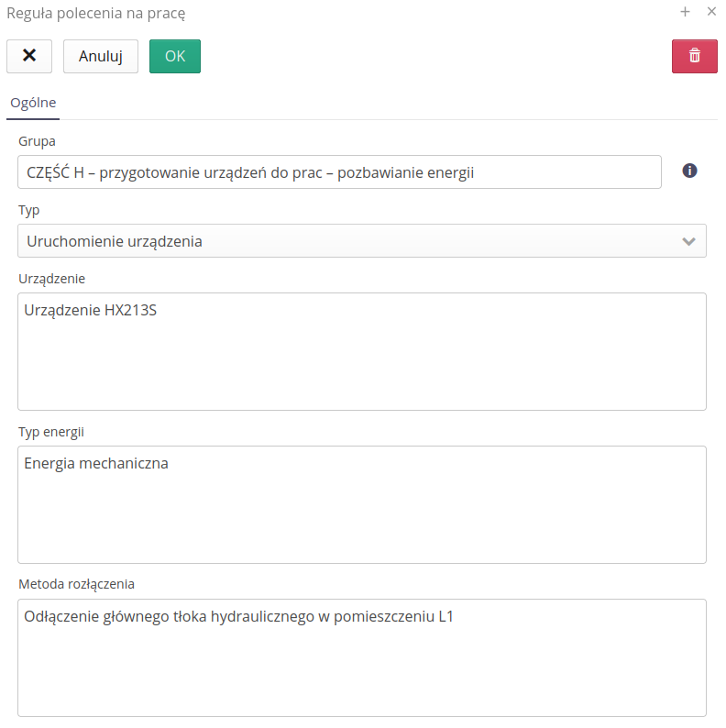Screen dimensions: 726x728
Task: Open the Typ dropdown showing Uruchomienie urządzenia
Action: click(x=348, y=241)
